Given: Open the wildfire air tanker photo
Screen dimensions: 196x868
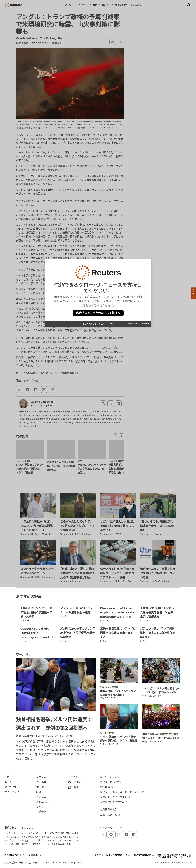Looking at the screenshot, I should click(x=70, y=83).
